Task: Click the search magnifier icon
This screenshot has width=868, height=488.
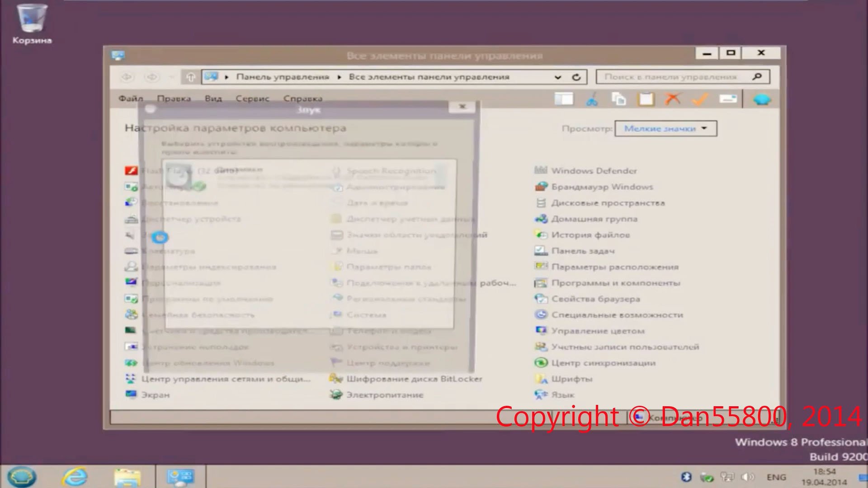Action: pos(757,76)
